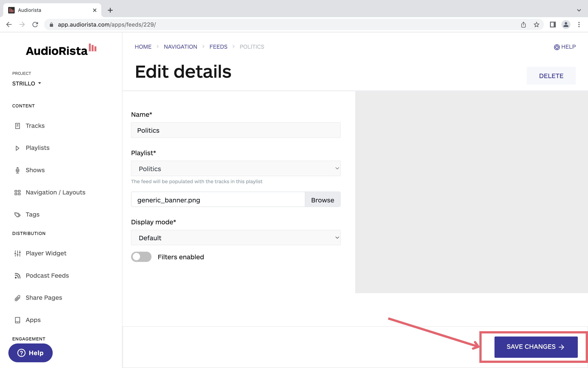Close the Audiorista tab
This screenshot has height=368, width=588.
pyautogui.click(x=95, y=10)
